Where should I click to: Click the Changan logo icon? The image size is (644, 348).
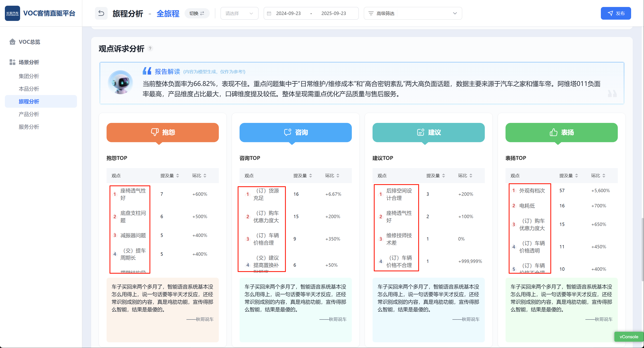(x=12, y=13)
